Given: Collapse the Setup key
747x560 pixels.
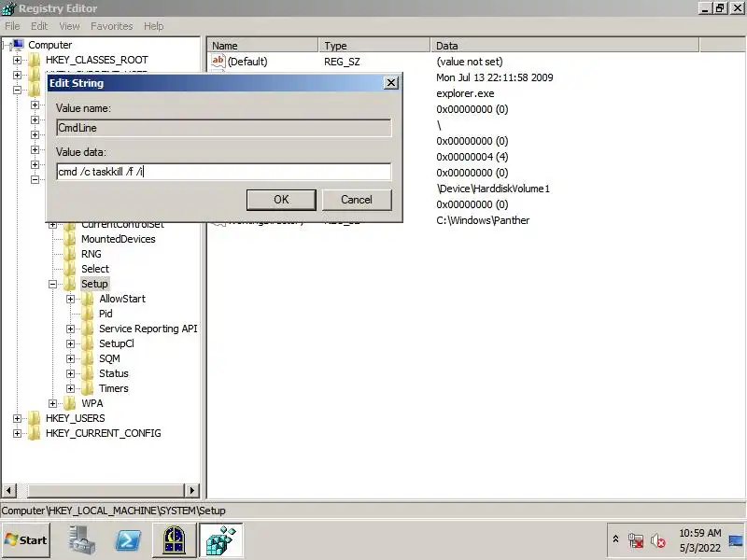Looking at the screenshot, I should click(53, 285).
